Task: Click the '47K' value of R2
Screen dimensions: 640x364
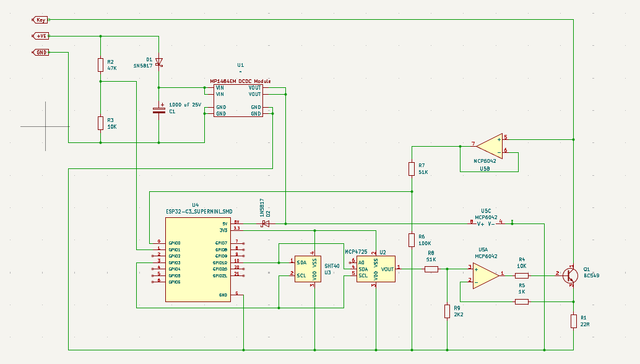Action: [x=112, y=68]
